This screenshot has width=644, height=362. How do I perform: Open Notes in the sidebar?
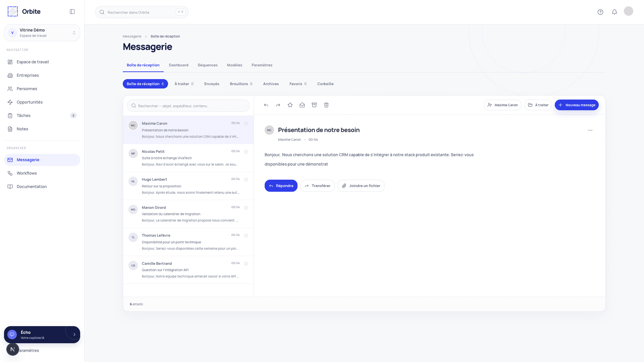coord(42,129)
